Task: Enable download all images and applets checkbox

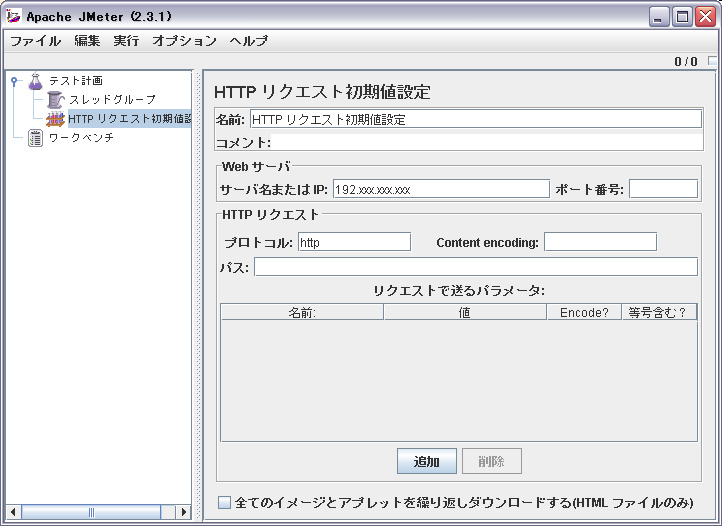Action: (x=225, y=503)
